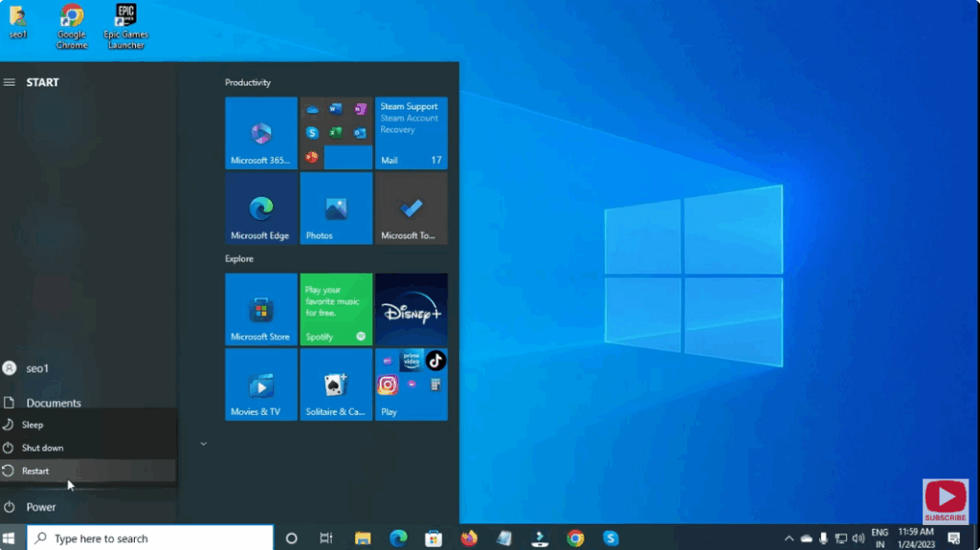980x550 pixels.
Task: Open the Office apps folder tile
Action: coord(336,133)
